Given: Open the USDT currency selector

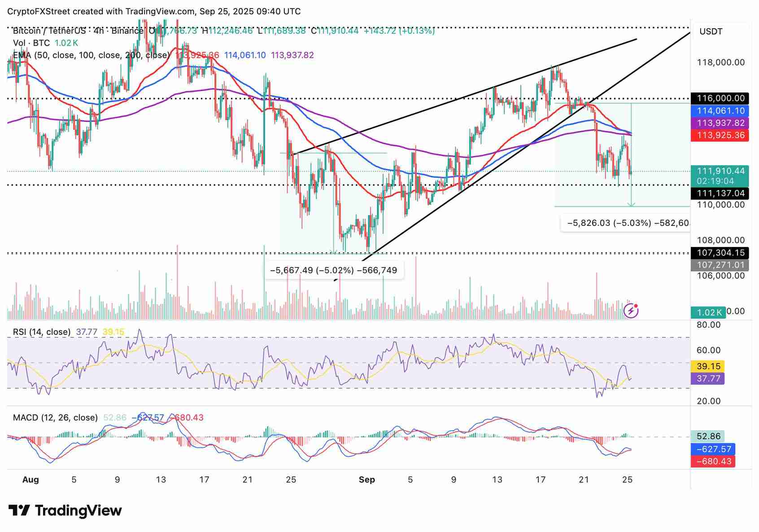Looking at the screenshot, I should 711,31.
